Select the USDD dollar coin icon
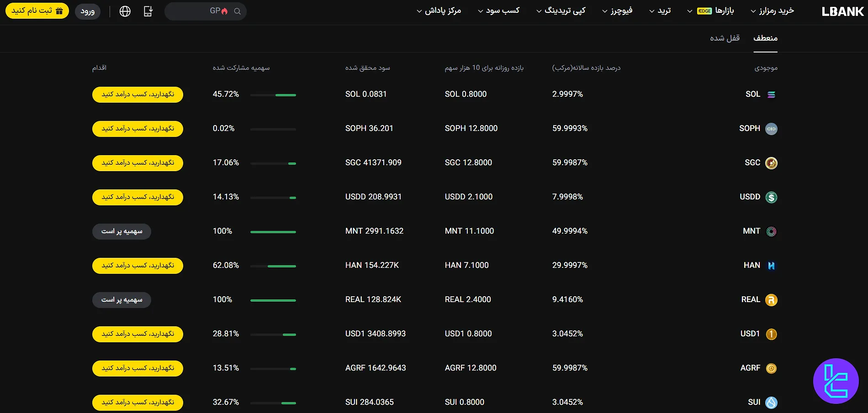868x413 pixels. pyautogui.click(x=772, y=197)
